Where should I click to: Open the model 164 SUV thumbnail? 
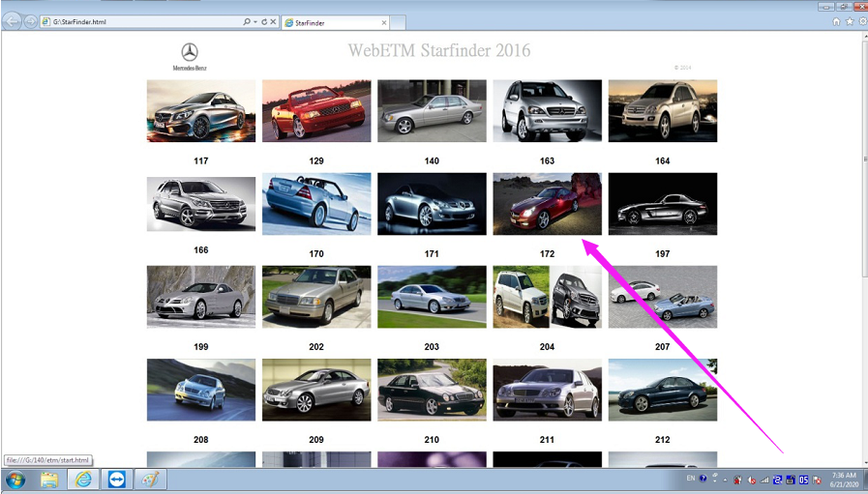click(x=663, y=110)
